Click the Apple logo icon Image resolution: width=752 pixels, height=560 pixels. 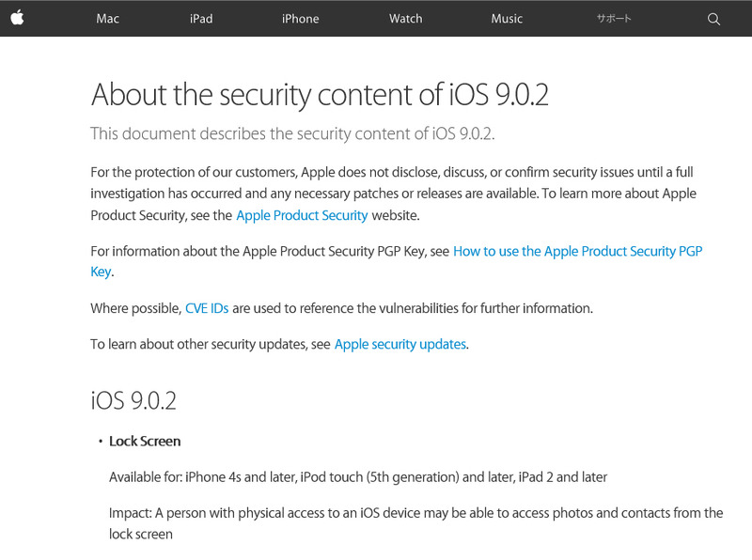(x=17, y=18)
